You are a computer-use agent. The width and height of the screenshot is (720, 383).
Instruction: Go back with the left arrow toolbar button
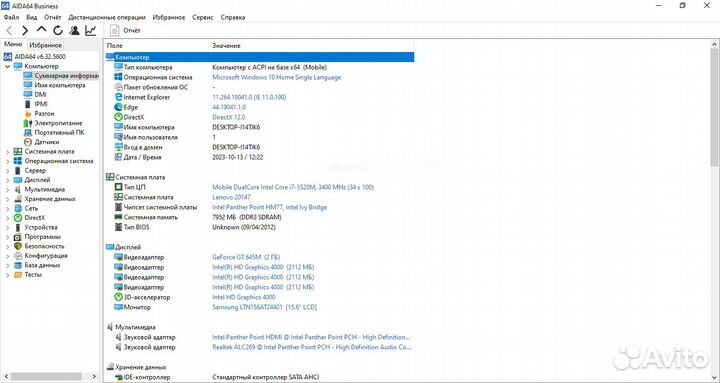pyautogui.click(x=9, y=31)
